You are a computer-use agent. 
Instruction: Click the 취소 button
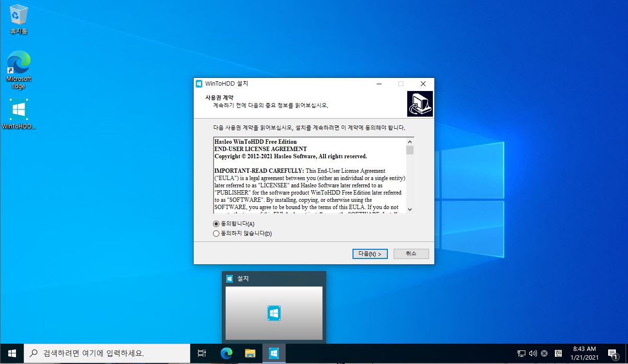411,254
